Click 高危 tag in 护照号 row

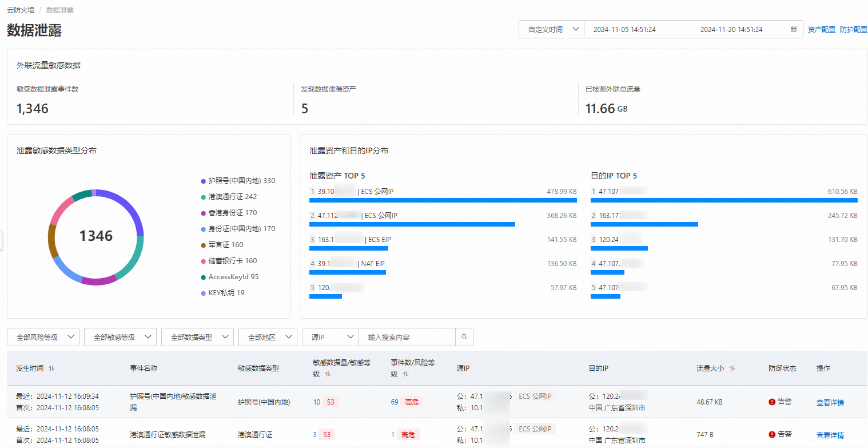click(412, 402)
